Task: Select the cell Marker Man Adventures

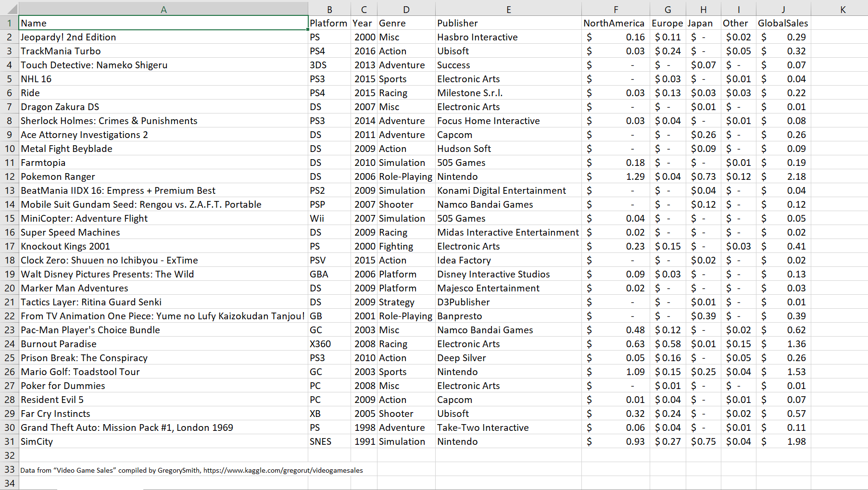Action: click(164, 288)
